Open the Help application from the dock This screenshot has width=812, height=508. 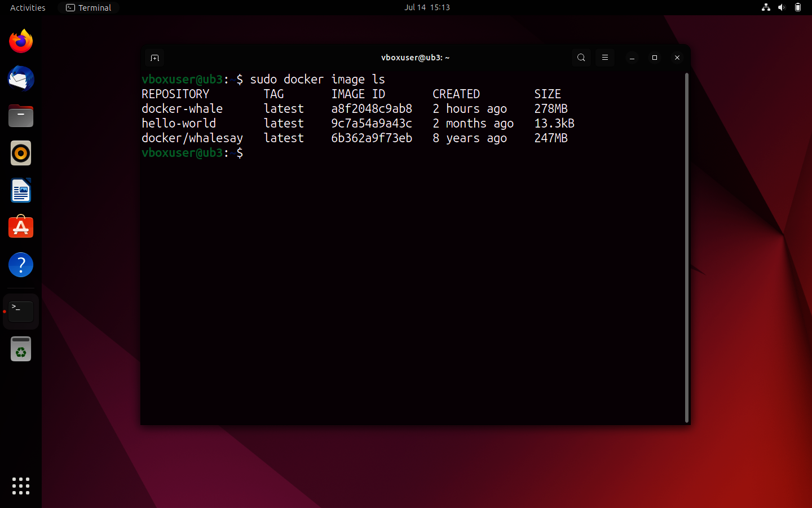[20, 264]
